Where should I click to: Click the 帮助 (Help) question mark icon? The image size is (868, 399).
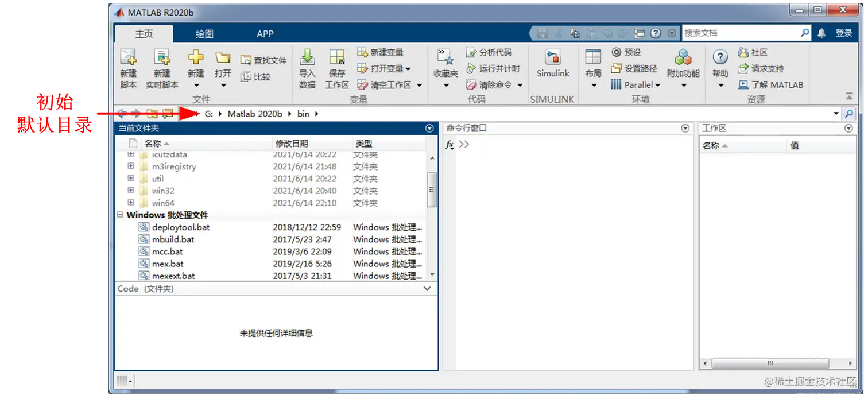click(720, 57)
